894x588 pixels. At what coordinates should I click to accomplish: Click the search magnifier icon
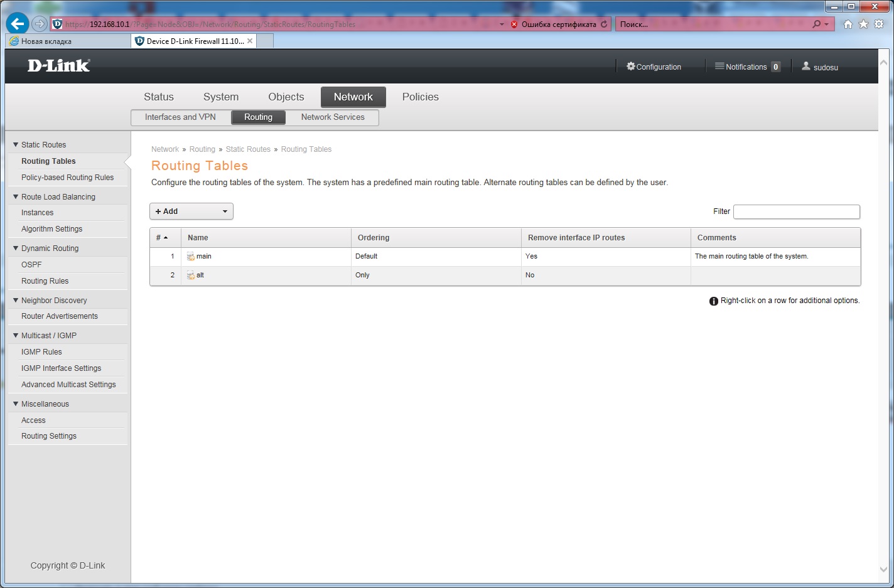[816, 24]
